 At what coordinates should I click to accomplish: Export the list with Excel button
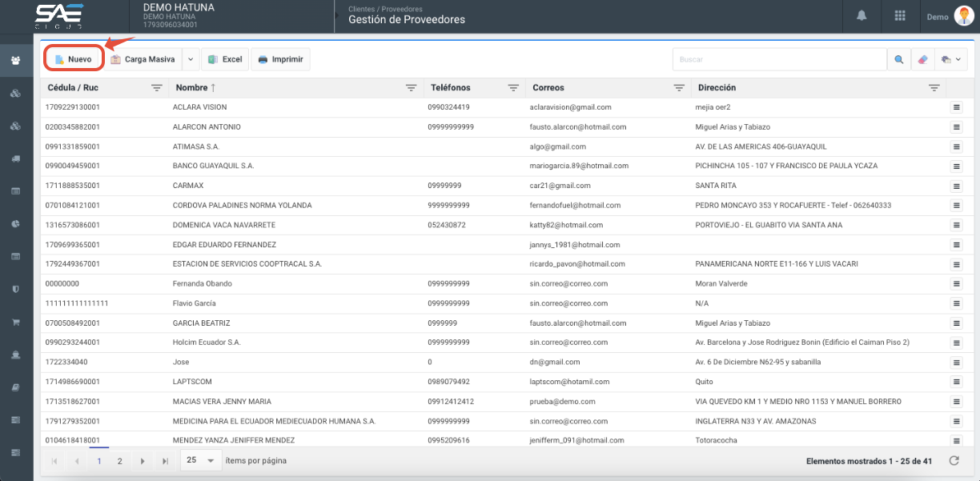[x=225, y=59]
